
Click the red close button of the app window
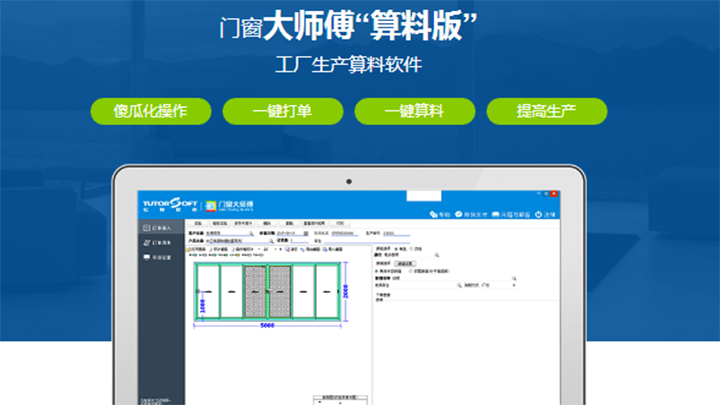pyautogui.click(x=554, y=194)
